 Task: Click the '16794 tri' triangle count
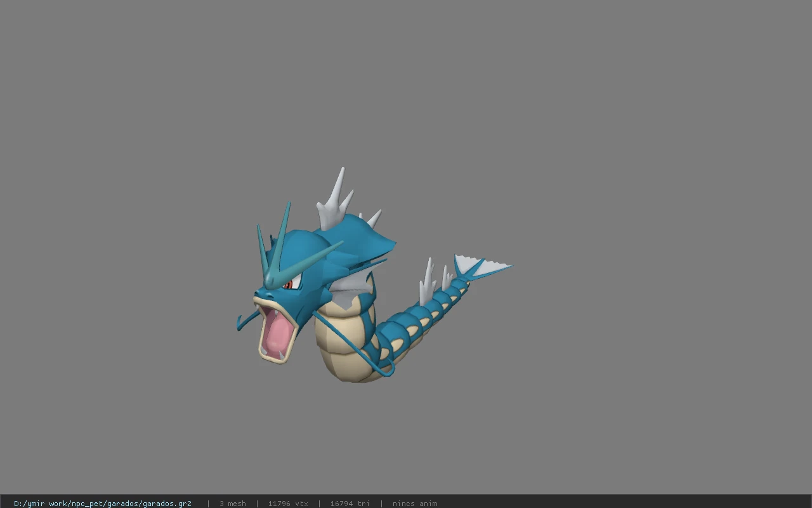coord(350,504)
